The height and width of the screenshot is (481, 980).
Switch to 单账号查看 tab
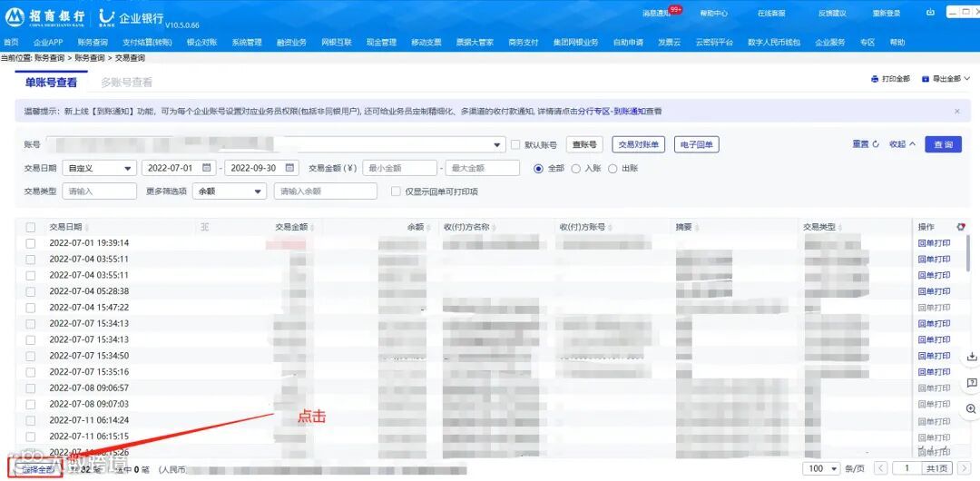point(51,82)
